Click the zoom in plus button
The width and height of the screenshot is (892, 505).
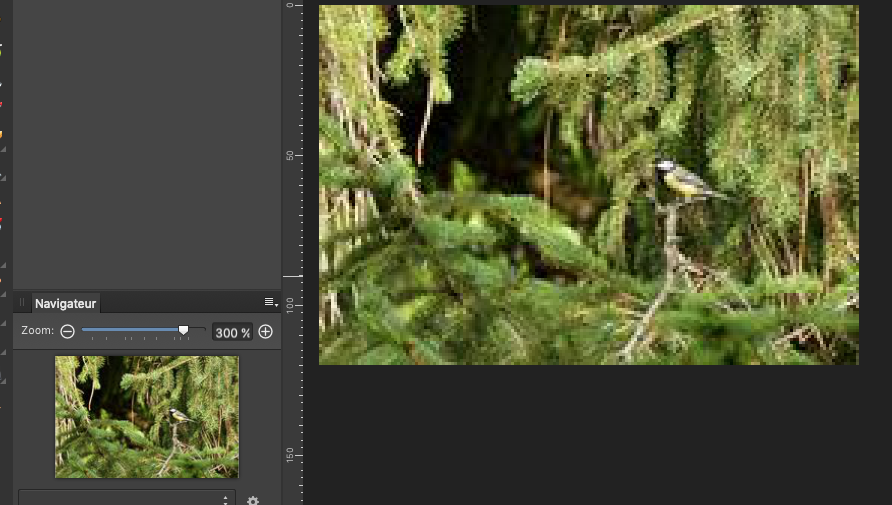point(265,332)
